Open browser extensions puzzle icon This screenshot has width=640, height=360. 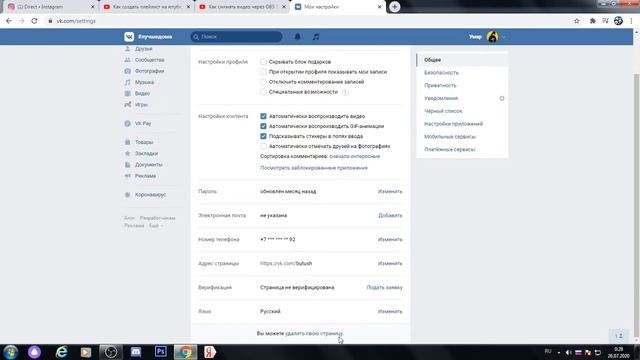tap(592, 21)
